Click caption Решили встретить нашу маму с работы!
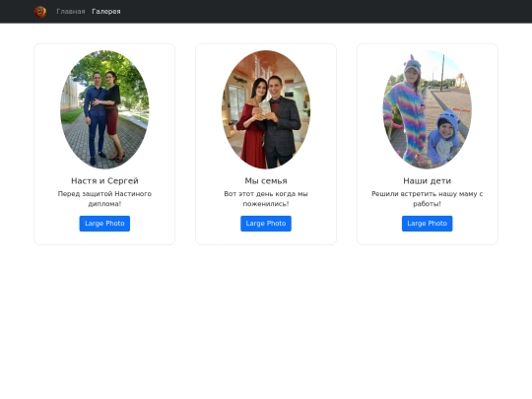Viewport: 532px width, 399px height. point(428,199)
